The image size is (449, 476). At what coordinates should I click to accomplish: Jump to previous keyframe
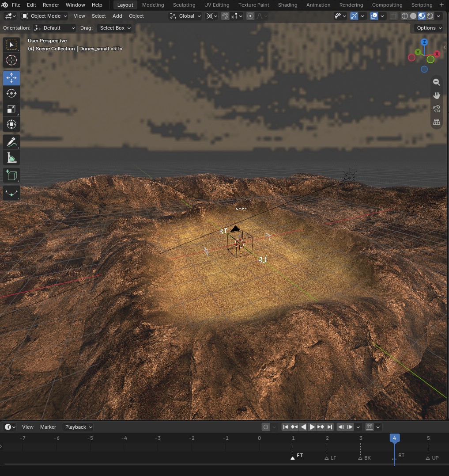coord(294,427)
